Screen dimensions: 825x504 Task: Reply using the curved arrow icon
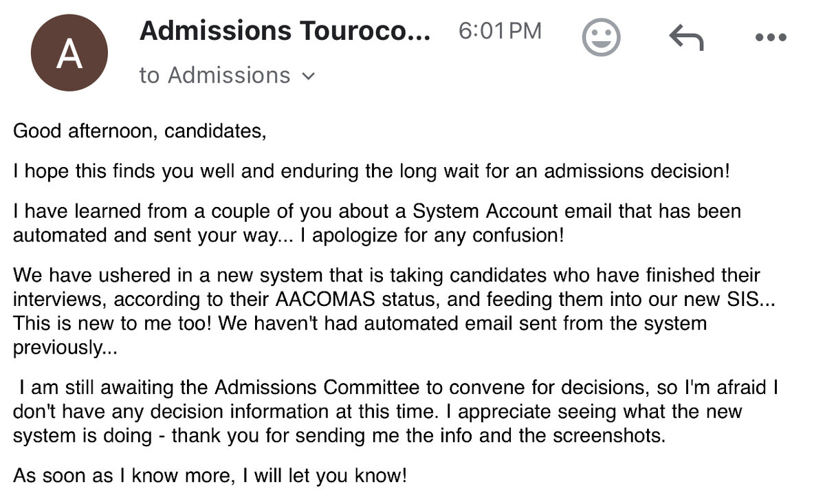click(x=686, y=37)
